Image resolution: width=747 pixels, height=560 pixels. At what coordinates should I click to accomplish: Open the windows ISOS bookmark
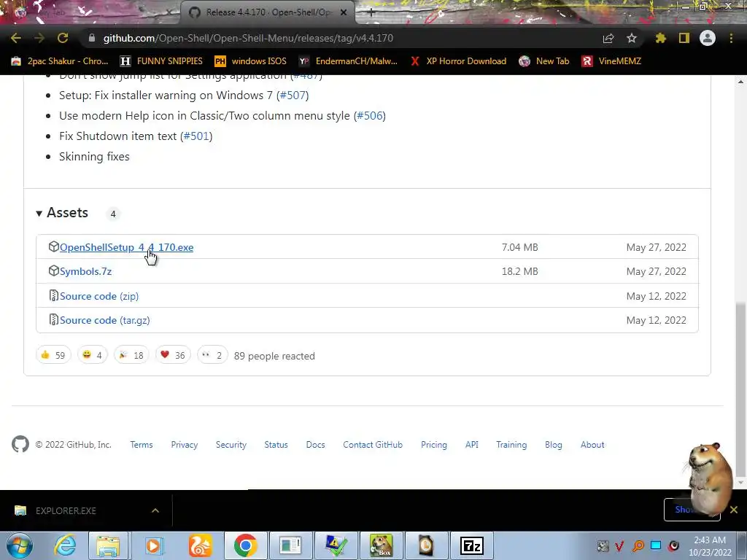click(251, 61)
